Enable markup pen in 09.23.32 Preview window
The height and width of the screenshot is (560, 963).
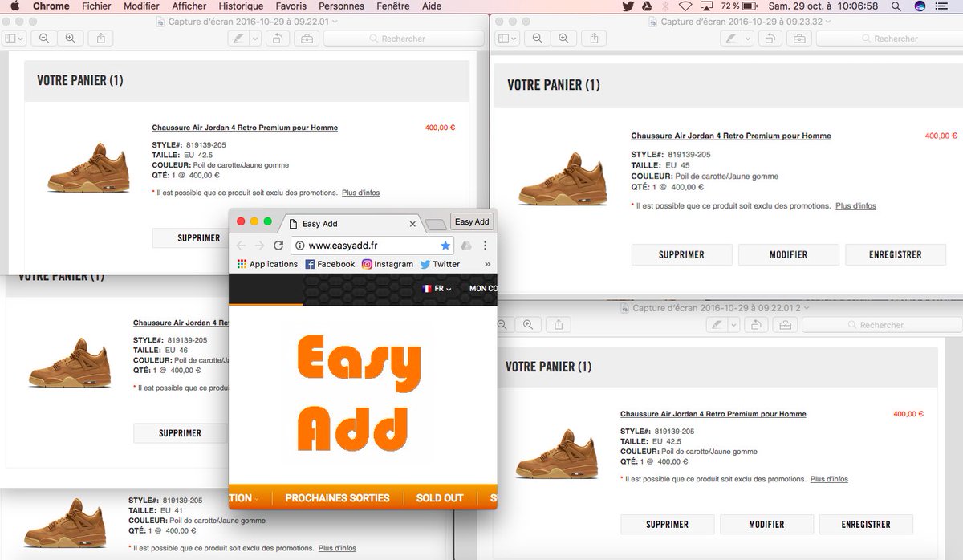click(730, 38)
